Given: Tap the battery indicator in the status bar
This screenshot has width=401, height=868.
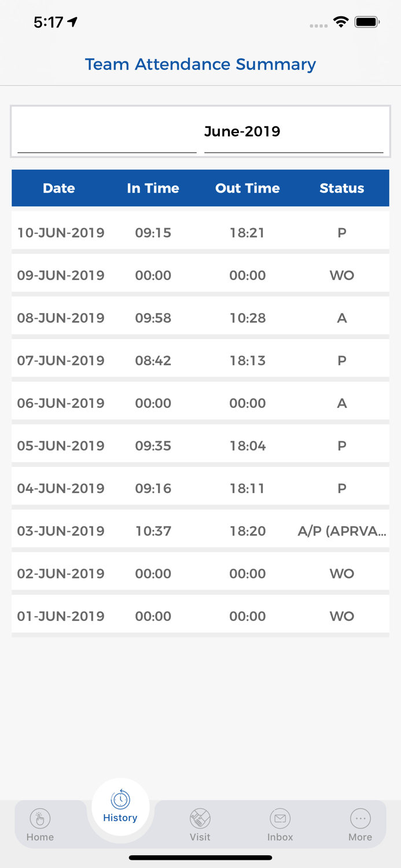Looking at the screenshot, I should click(365, 21).
